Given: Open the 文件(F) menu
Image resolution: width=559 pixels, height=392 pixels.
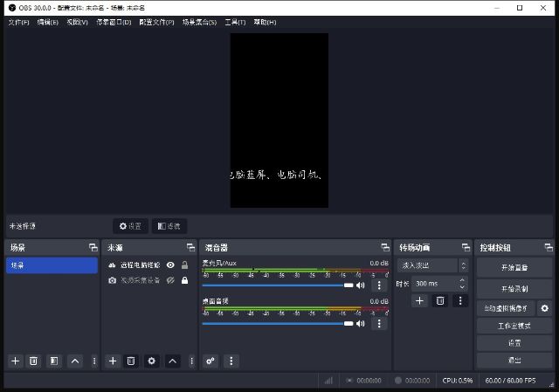Looking at the screenshot, I should click(19, 22).
